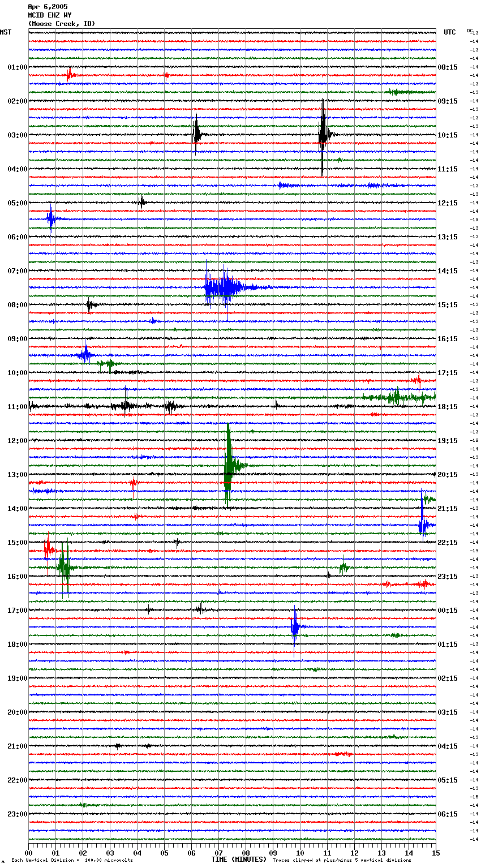Click the "12" minute tick label
The image size is (481, 868).
[x=354, y=853]
